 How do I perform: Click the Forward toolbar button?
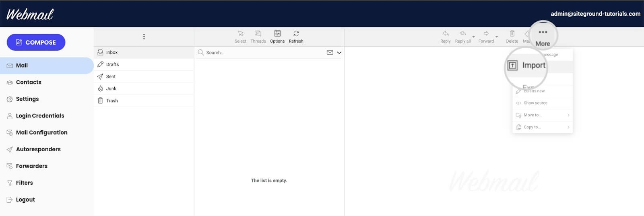tap(486, 37)
